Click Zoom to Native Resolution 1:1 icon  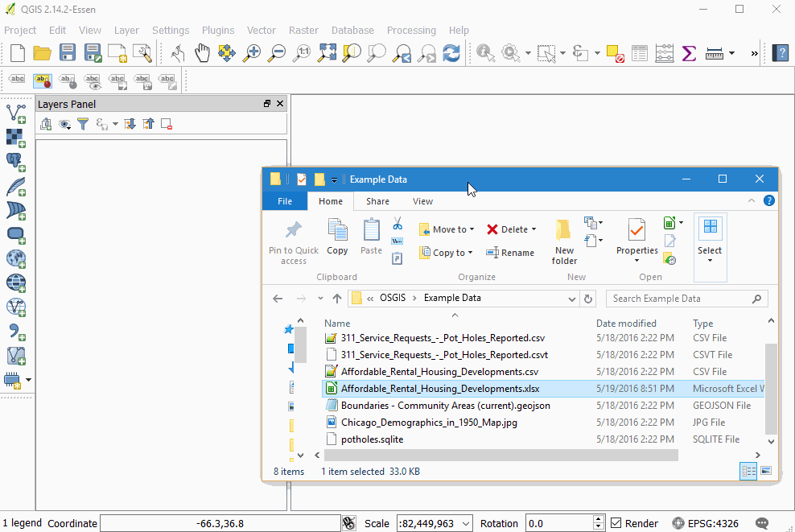click(x=302, y=53)
